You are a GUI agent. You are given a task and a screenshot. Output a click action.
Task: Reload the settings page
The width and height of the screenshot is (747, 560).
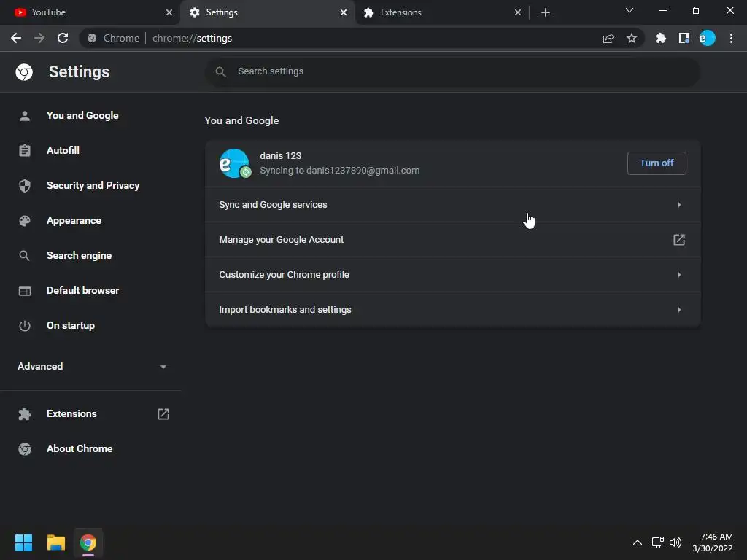(63, 38)
